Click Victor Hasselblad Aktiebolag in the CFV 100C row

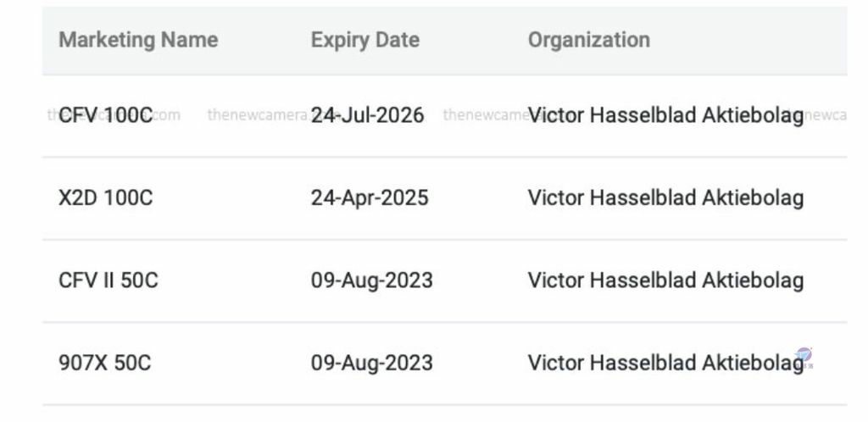(x=666, y=115)
